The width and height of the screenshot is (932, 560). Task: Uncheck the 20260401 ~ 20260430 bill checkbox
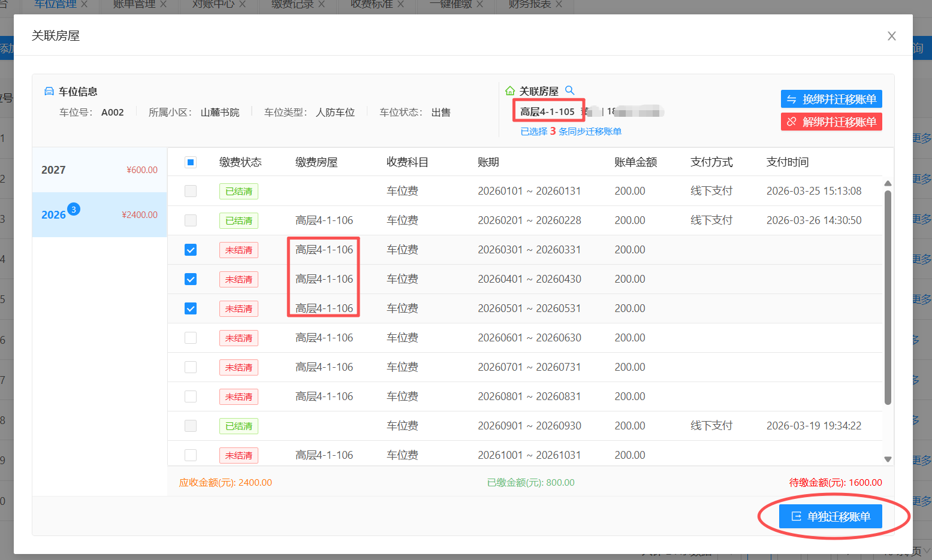[191, 279]
